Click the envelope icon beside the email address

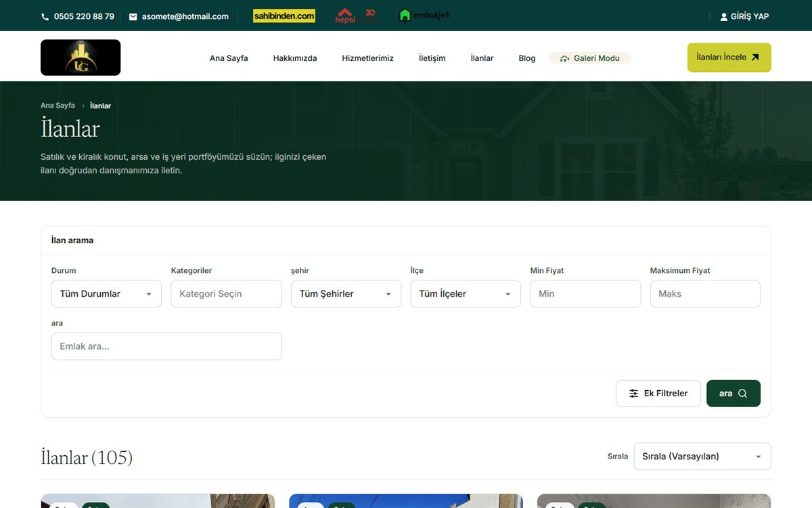click(133, 17)
